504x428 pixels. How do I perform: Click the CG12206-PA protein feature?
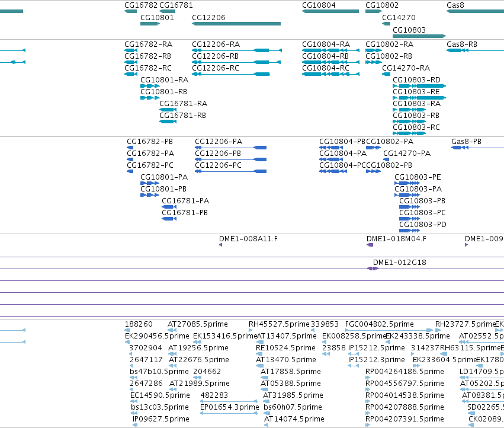coord(231,148)
